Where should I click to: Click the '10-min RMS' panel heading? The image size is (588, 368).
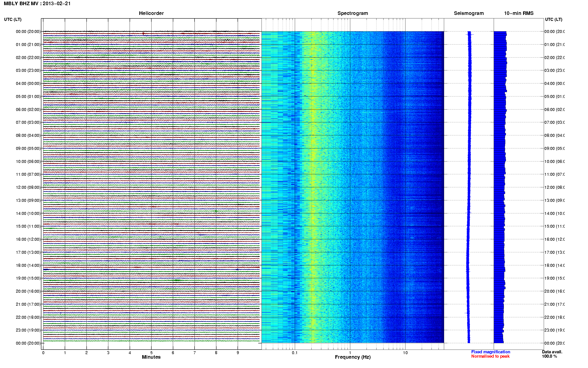click(519, 13)
